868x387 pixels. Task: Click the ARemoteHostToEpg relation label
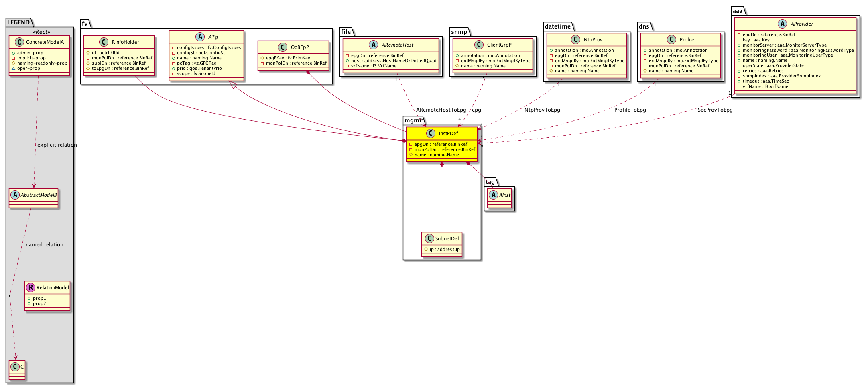[441, 110]
